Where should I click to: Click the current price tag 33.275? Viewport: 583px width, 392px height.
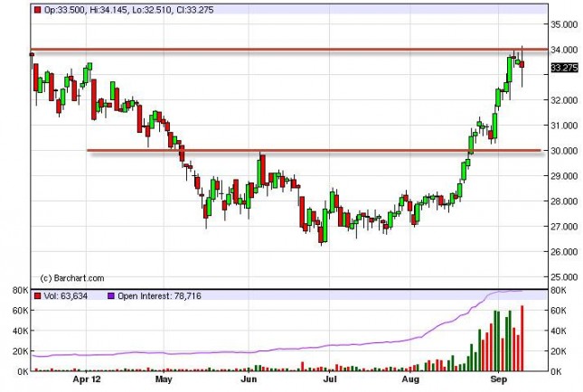click(x=564, y=68)
